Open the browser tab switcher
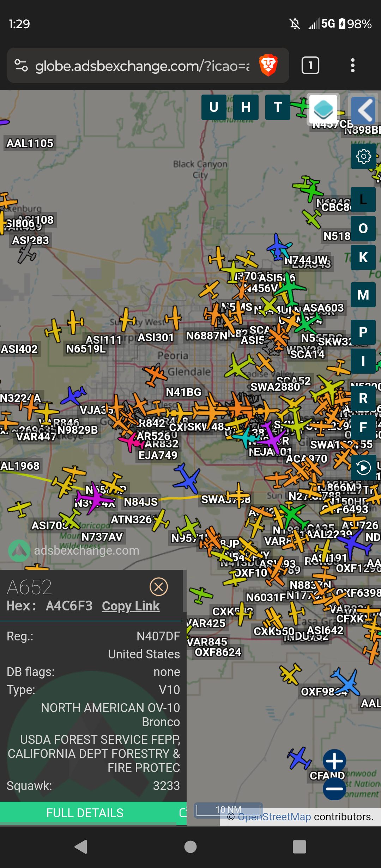 pyautogui.click(x=310, y=65)
